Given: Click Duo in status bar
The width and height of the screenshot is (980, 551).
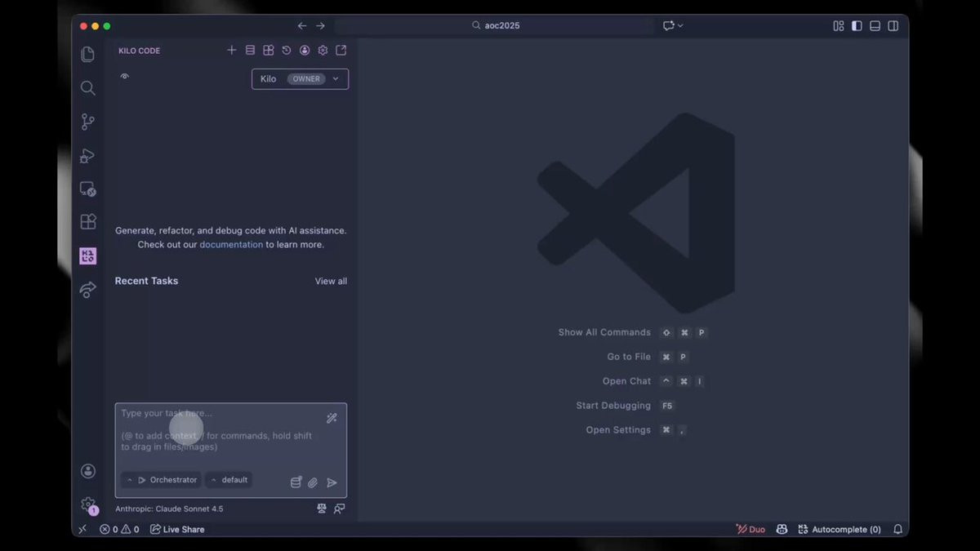Looking at the screenshot, I should (751, 529).
